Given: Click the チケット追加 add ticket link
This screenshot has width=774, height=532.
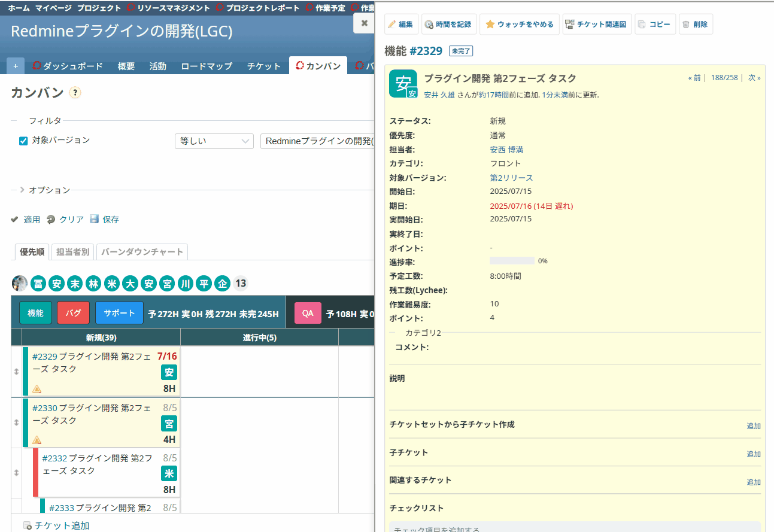Looking at the screenshot, I should (62, 525).
